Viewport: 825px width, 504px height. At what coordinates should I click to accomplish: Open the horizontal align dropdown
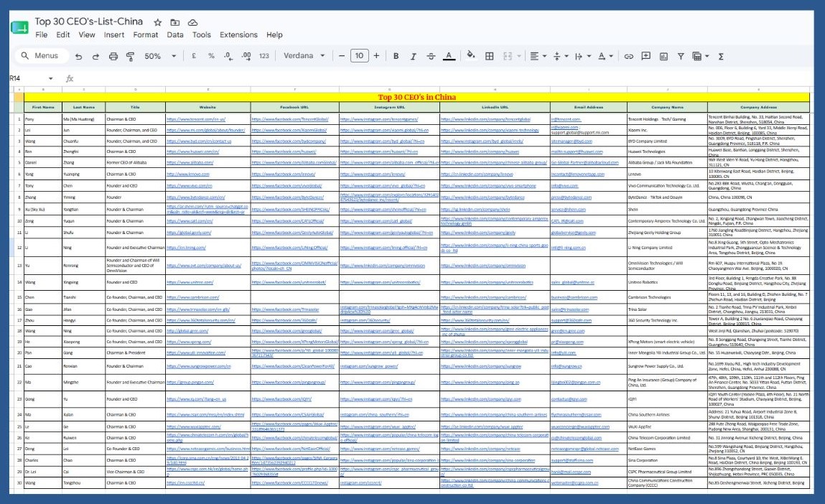[x=538, y=56]
